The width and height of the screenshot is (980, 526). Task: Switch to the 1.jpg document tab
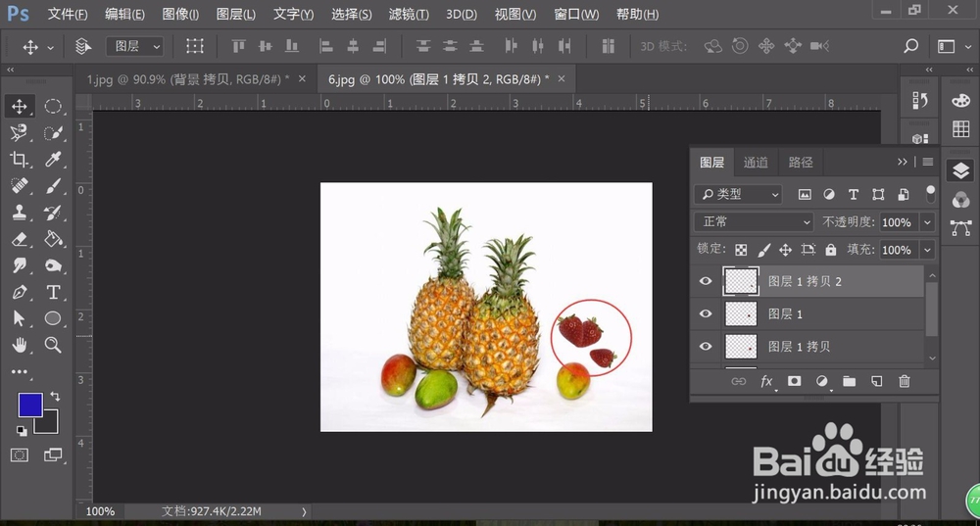click(x=187, y=79)
